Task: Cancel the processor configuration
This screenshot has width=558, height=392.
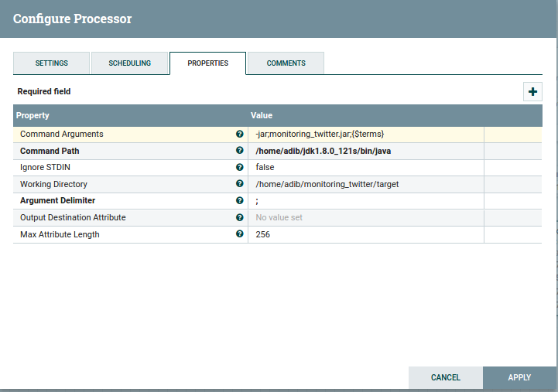Action: 446,378
